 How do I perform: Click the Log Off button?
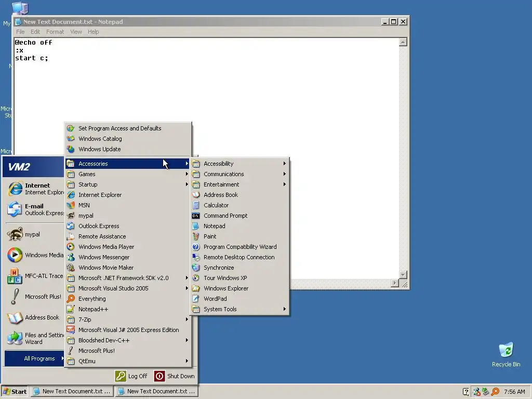tap(131, 376)
